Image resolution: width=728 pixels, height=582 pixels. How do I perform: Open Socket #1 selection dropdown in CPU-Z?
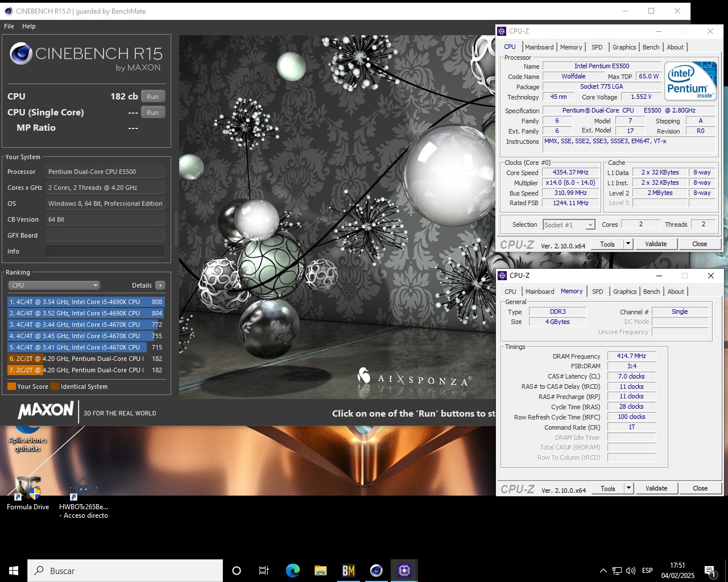point(569,225)
